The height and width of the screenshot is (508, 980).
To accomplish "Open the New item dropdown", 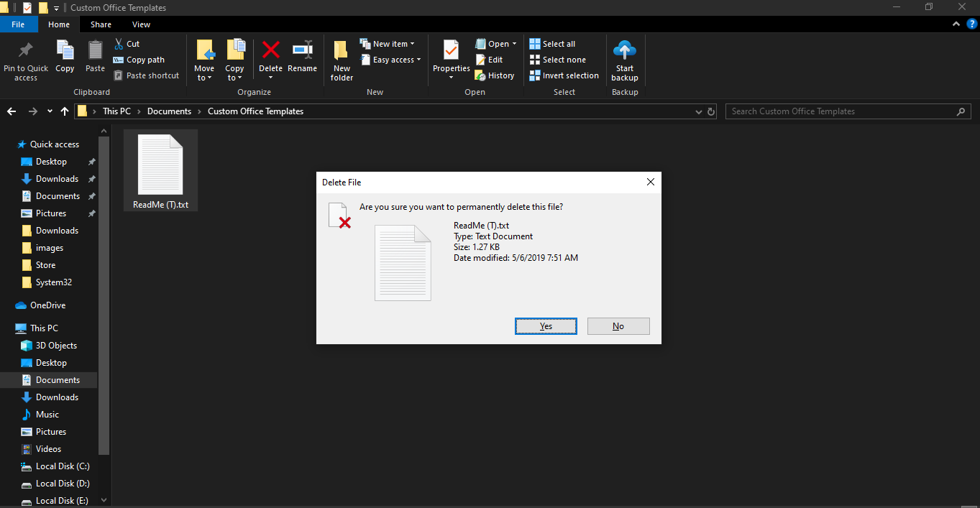I will tap(388, 44).
